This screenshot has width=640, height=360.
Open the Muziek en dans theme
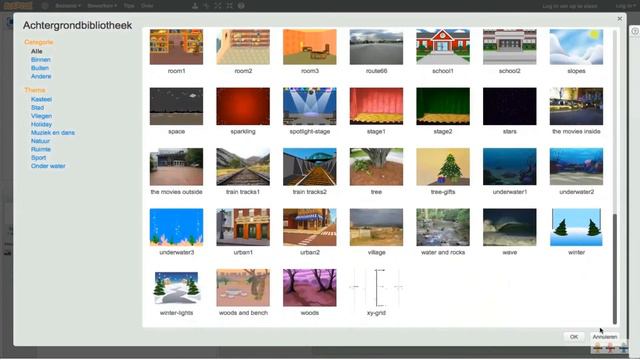(x=53, y=133)
